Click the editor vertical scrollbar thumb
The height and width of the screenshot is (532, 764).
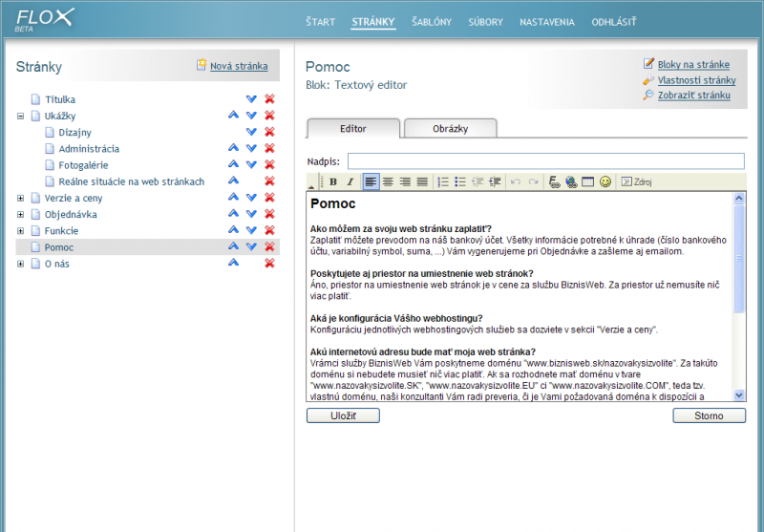pos(738,258)
